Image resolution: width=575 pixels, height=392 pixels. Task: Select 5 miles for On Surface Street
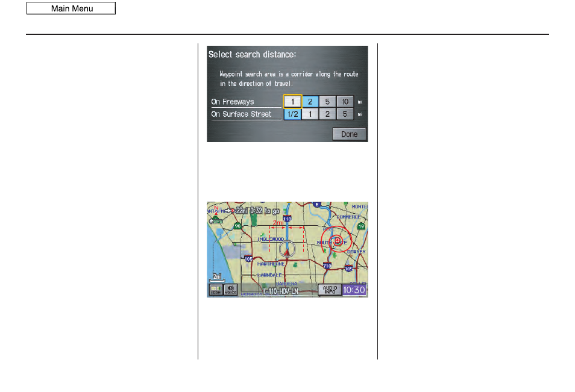pos(345,114)
